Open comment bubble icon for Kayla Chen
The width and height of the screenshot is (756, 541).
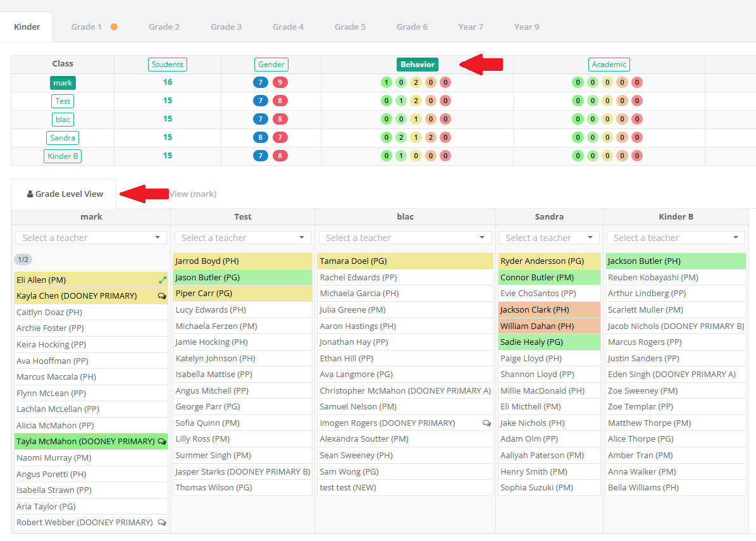(x=162, y=296)
